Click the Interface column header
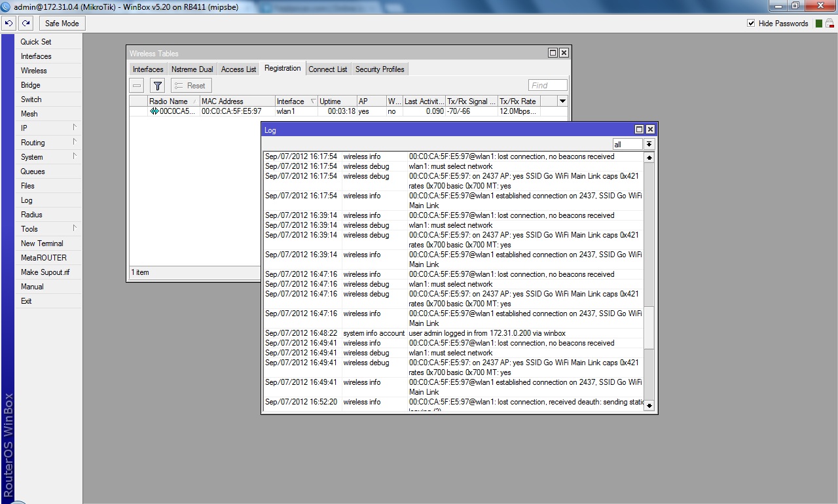Image resolution: width=838 pixels, height=504 pixels. (296, 101)
